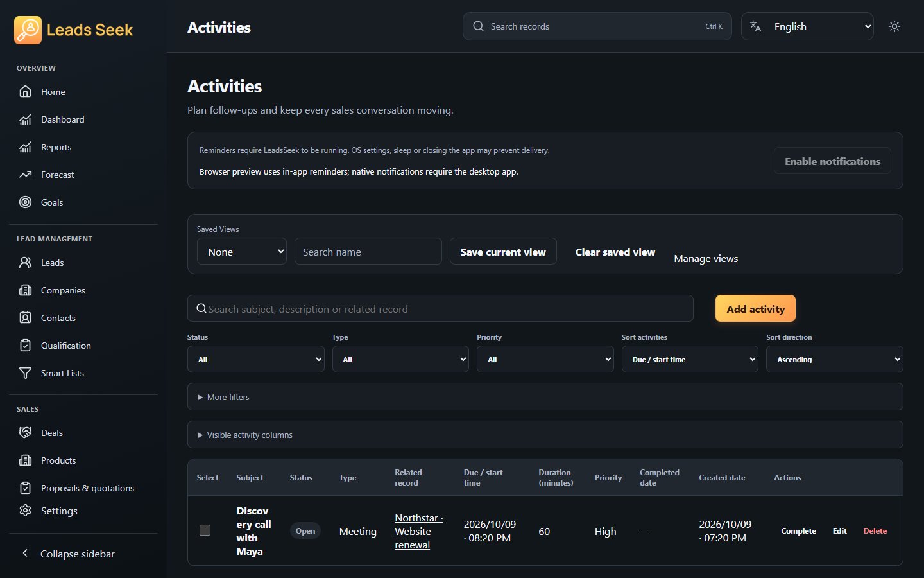Delete the Discovery call with Maya activity
This screenshot has width=924, height=578.
(875, 530)
